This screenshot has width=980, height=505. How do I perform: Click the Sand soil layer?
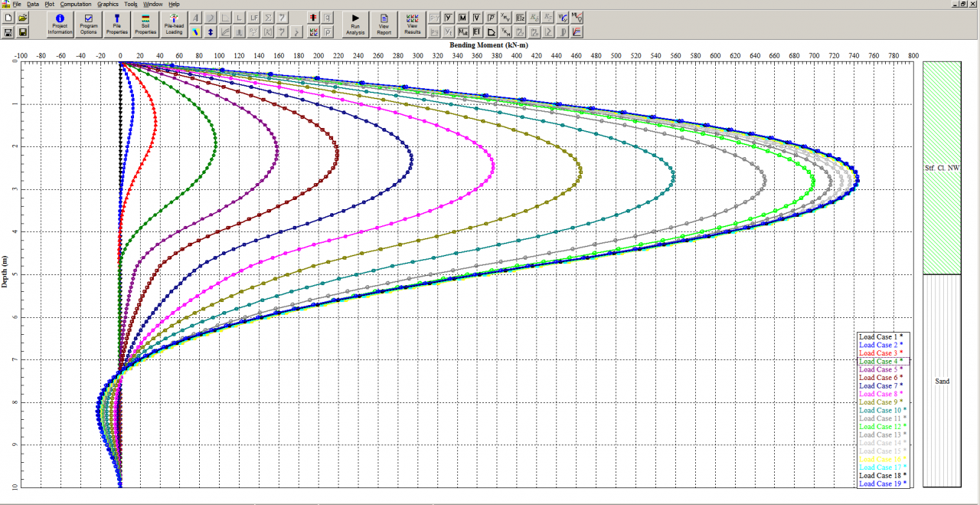click(942, 381)
